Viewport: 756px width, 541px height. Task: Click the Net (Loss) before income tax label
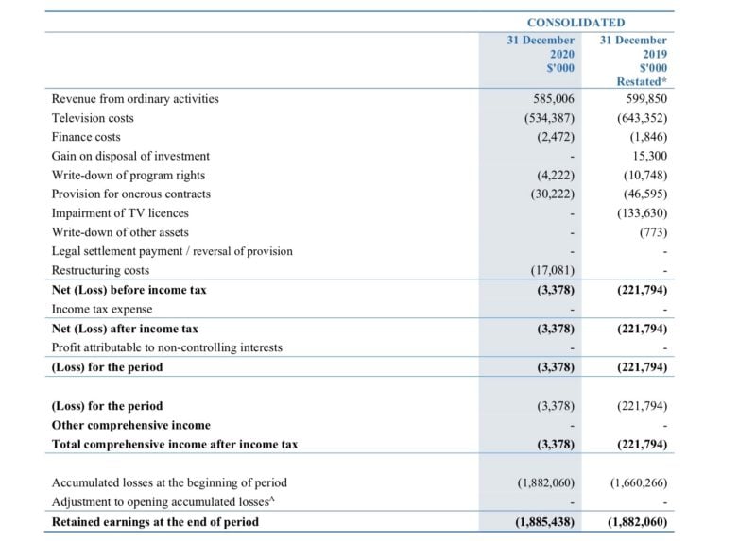point(129,290)
